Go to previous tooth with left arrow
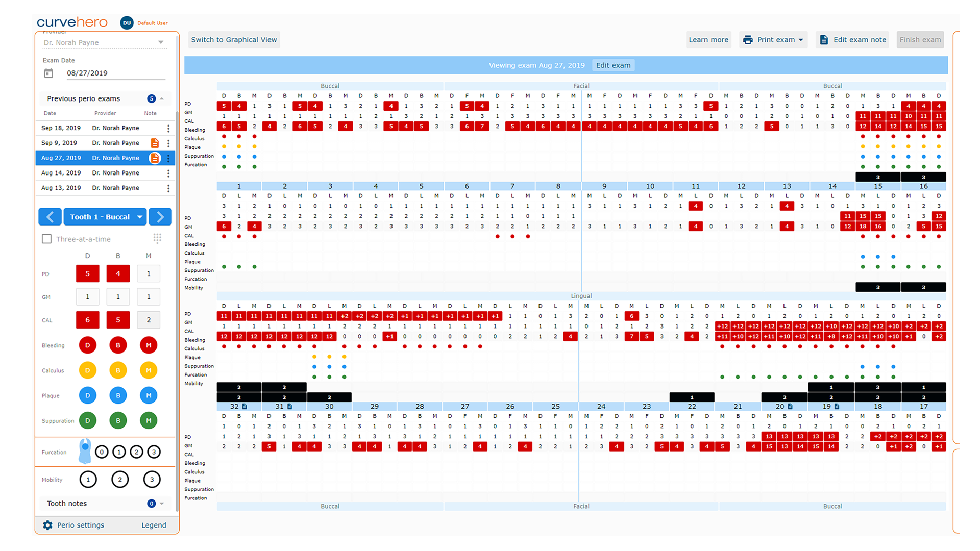 [50, 217]
